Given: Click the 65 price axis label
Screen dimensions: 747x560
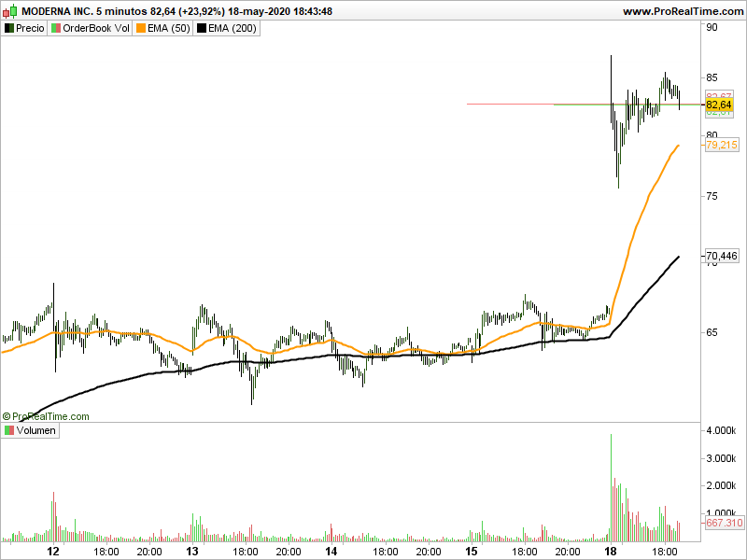Looking at the screenshot, I should [712, 332].
